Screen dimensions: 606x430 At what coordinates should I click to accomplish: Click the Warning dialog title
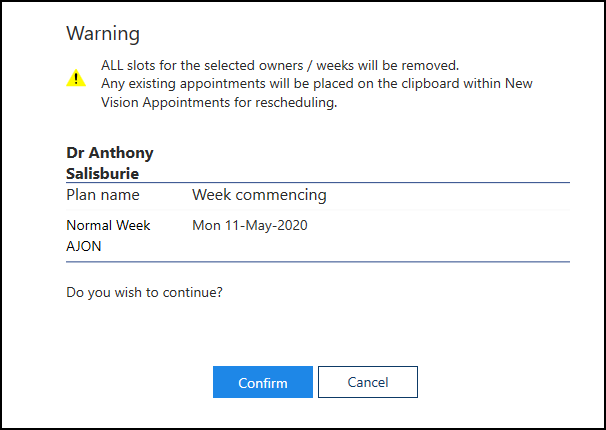(x=103, y=34)
